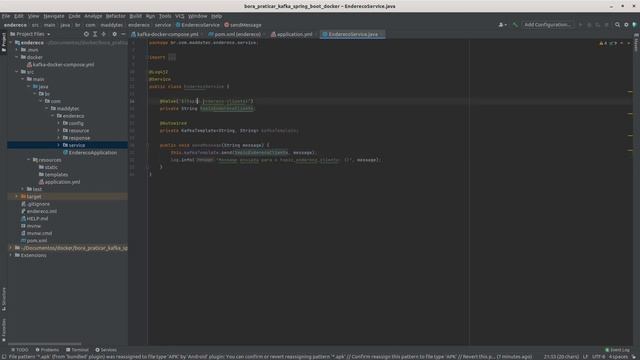The width and height of the screenshot is (640, 360).
Task: Switch to pom.xml (endereco) tab
Action: coord(237,34)
